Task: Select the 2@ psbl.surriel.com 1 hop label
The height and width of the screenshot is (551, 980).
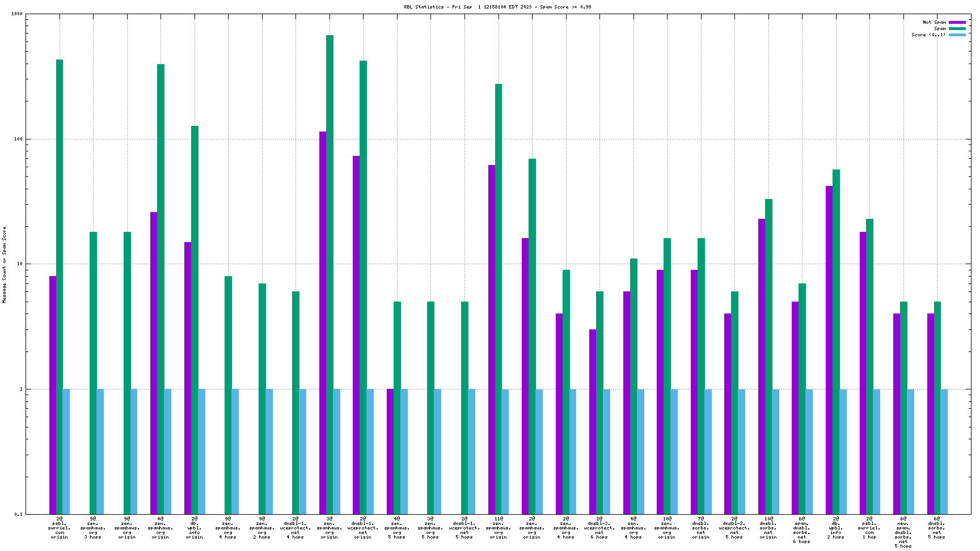Action: [x=869, y=527]
